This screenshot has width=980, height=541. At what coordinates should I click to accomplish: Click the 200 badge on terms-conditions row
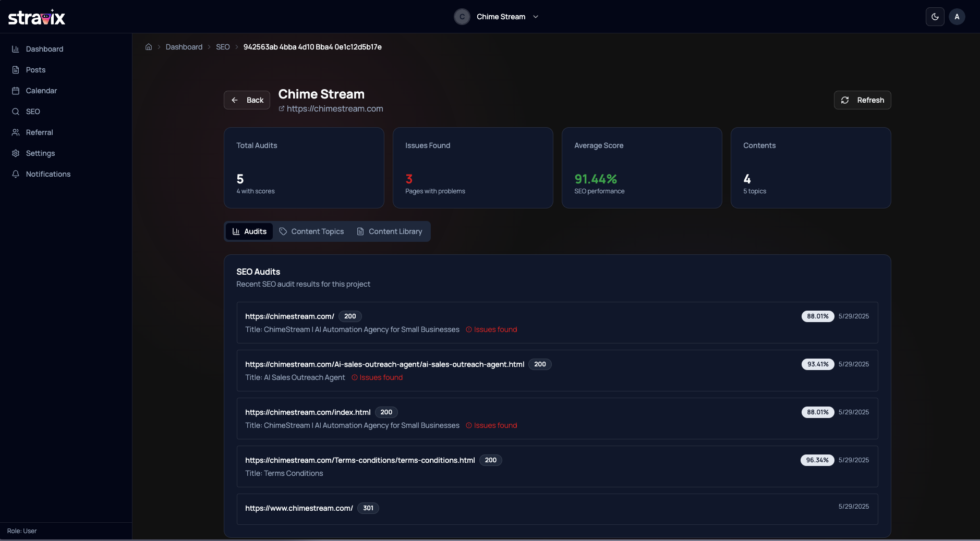click(491, 460)
